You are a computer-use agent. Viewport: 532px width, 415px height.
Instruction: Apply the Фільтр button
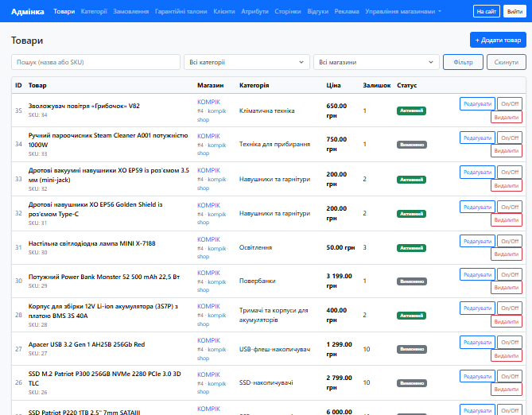pos(463,62)
